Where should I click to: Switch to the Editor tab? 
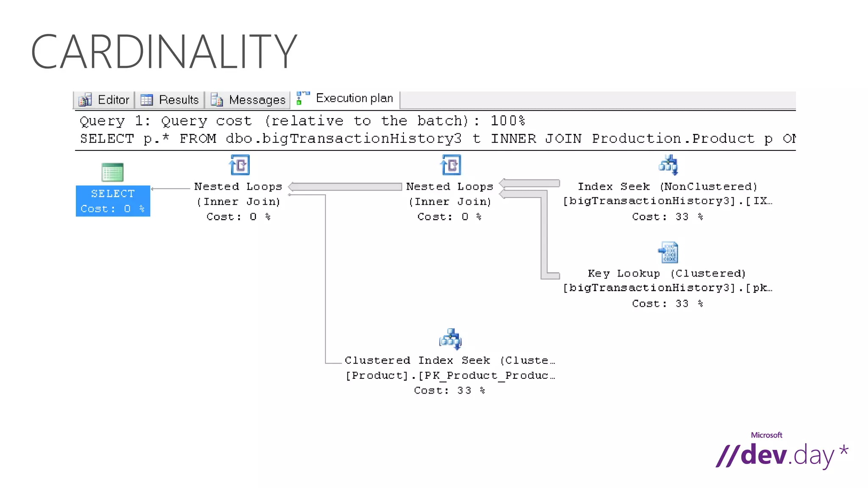[x=113, y=100]
